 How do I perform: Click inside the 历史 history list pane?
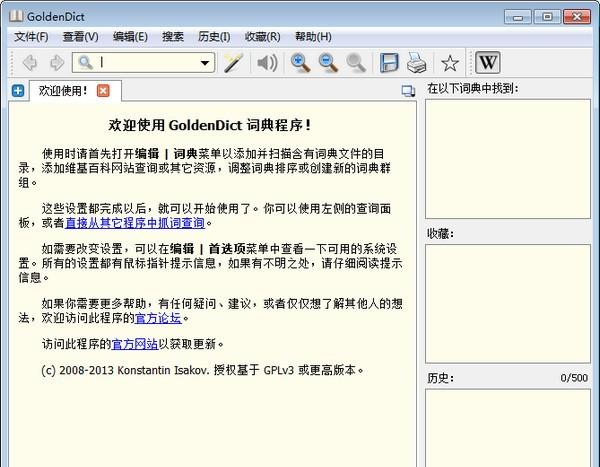click(x=508, y=428)
